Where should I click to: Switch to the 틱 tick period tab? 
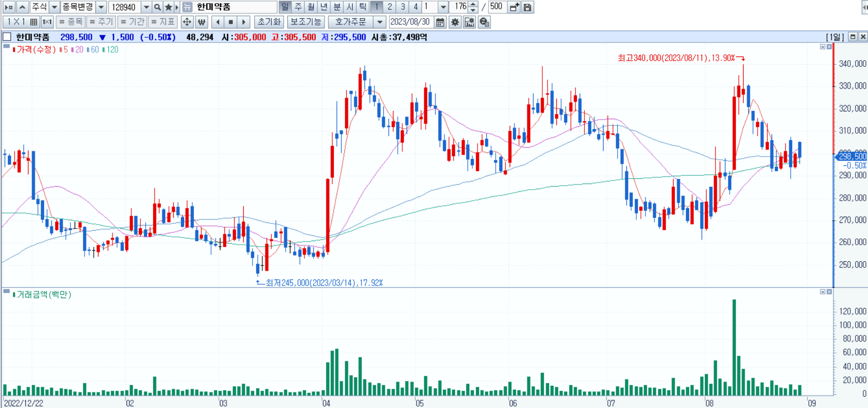click(363, 7)
